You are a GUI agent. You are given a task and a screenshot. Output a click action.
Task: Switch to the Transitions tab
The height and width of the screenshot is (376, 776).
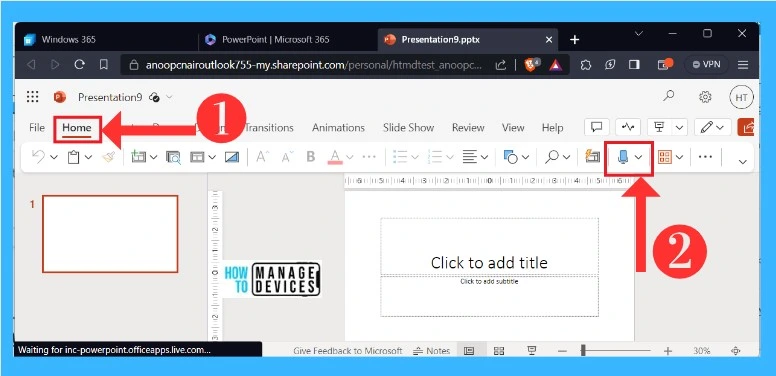269,128
